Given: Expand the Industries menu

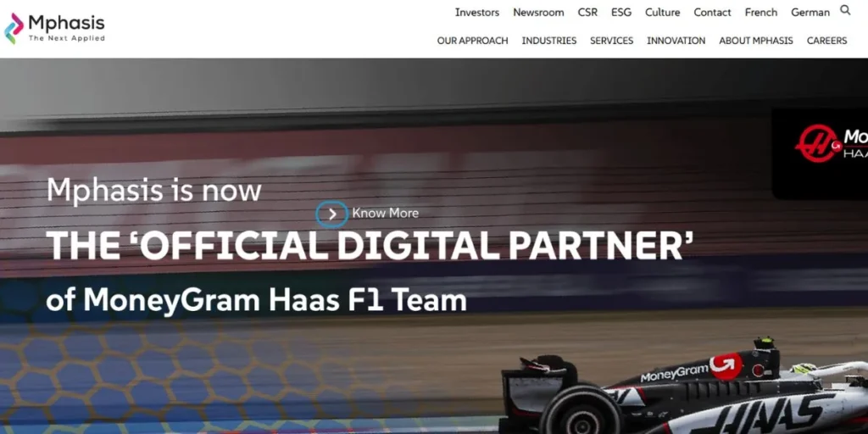Looking at the screenshot, I should (548, 41).
